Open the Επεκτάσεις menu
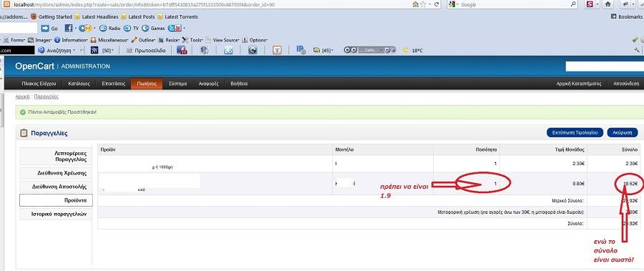 [113, 84]
